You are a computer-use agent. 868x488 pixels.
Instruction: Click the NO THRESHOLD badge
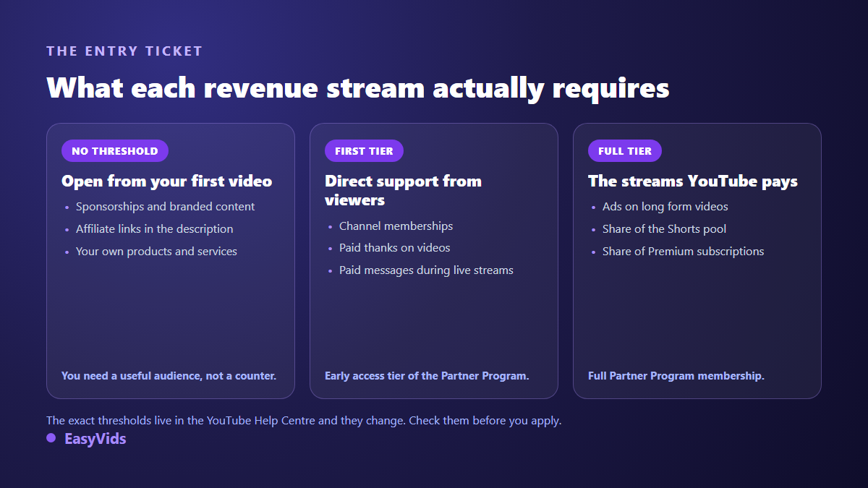(x=115, y=151)
